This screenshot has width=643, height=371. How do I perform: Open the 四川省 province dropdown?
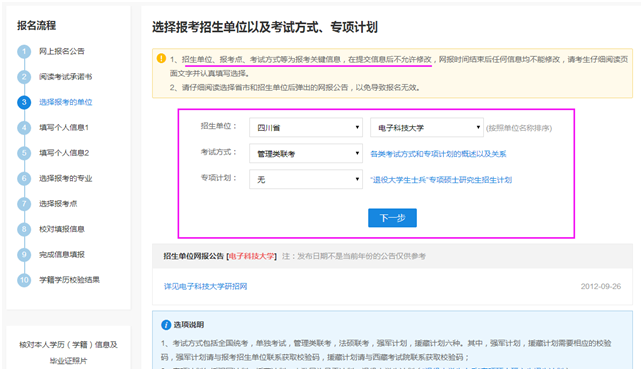point(306,128)
